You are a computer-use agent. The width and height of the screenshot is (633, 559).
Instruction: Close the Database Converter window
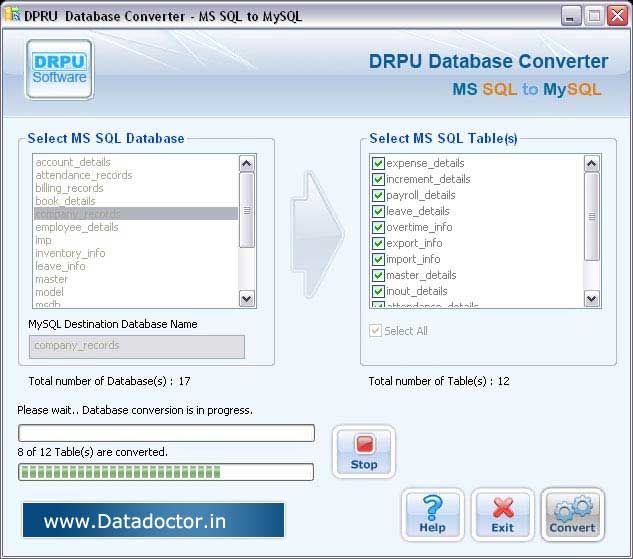(617, 16)
